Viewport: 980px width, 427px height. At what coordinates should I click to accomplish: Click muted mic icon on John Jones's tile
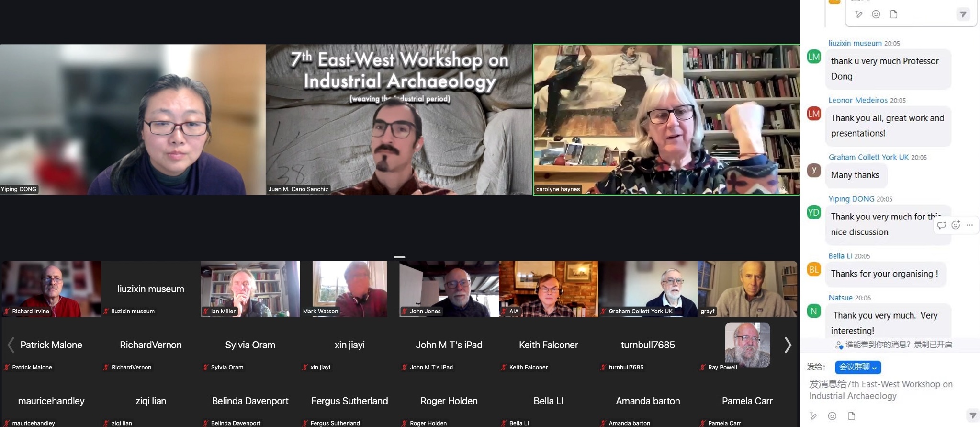tap(405, 312)
